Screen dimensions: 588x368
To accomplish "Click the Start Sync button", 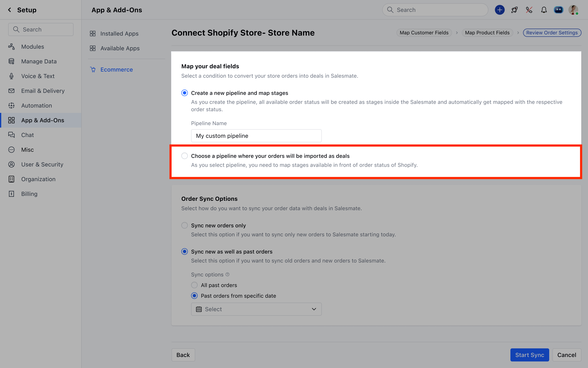I will pos(530,355).
